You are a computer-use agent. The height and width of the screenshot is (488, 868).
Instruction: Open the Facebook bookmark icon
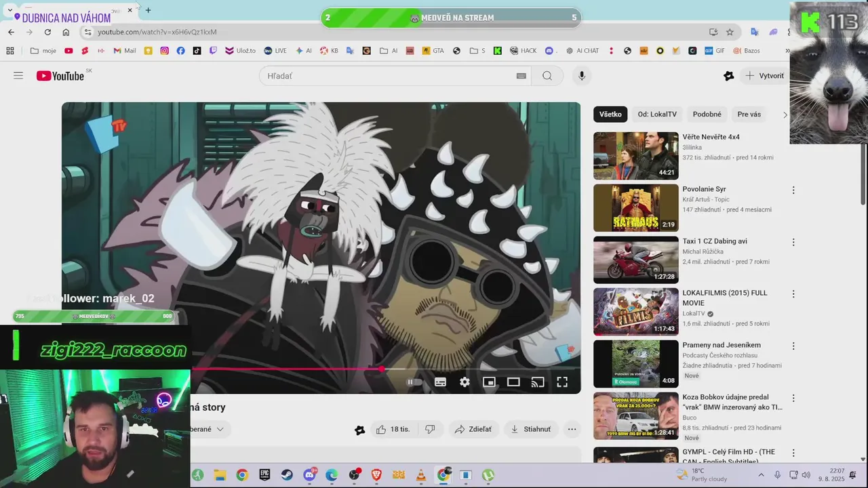[180, 51]
